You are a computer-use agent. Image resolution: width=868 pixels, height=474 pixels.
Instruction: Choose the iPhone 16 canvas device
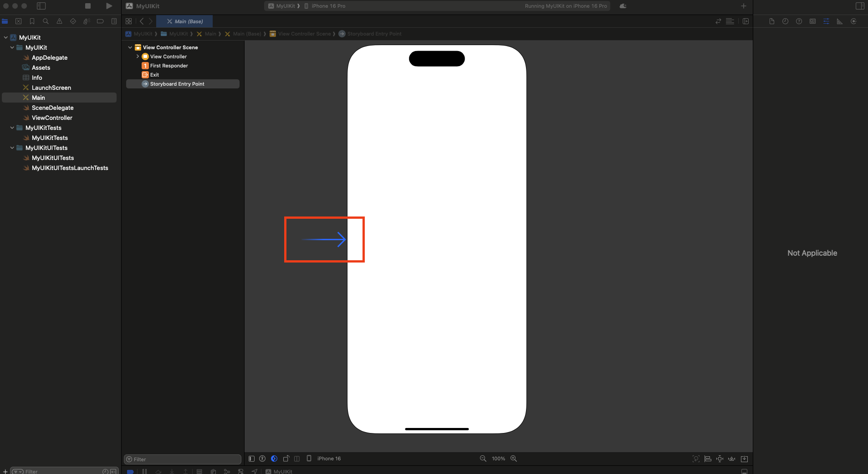tap(324, 459)
